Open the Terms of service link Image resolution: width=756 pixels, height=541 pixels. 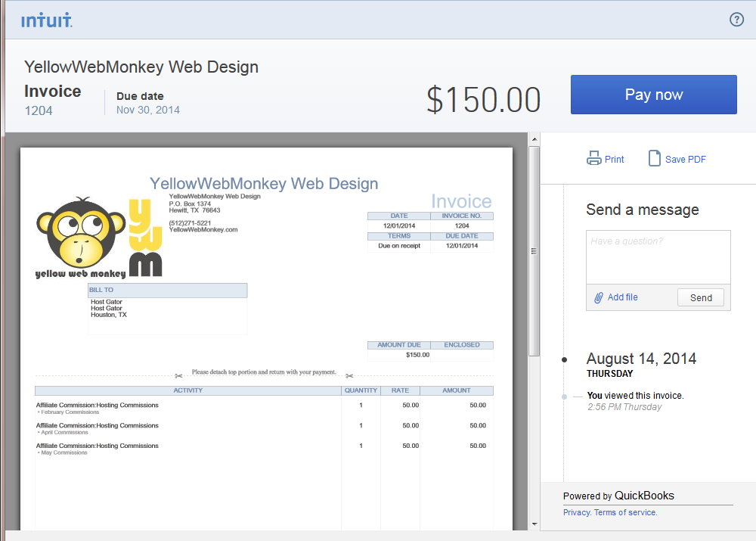click(x=625, y=512)
